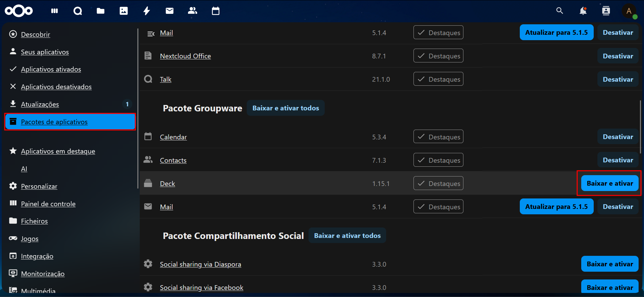Click Deck version 1.15.1
Viewport: 644px width, 297px height.
[381, 184]
